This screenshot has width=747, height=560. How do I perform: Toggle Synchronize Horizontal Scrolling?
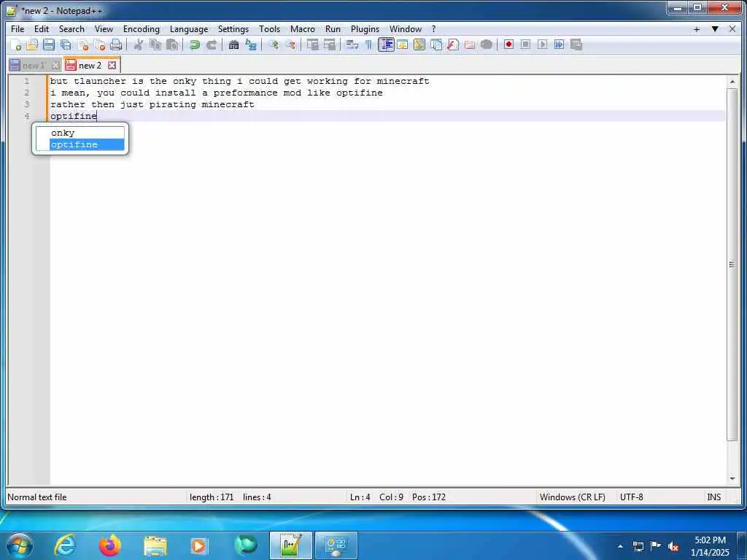coord(329,44)
